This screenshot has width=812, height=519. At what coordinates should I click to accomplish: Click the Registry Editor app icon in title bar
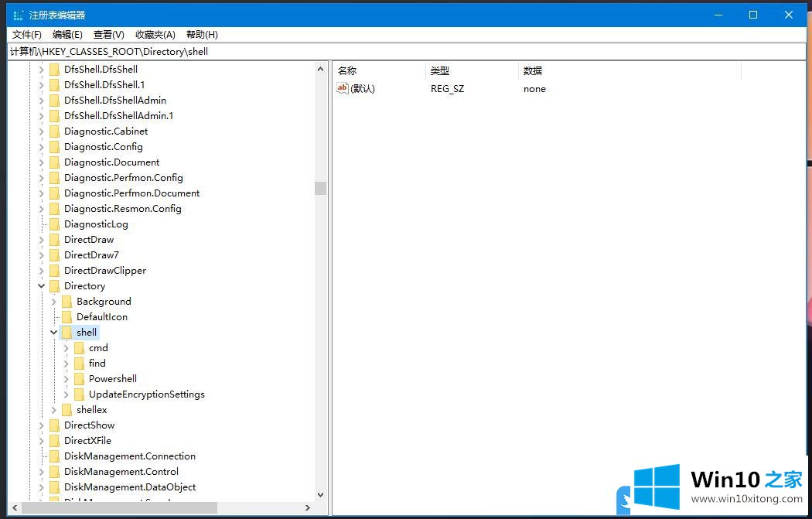coord(18,15)
